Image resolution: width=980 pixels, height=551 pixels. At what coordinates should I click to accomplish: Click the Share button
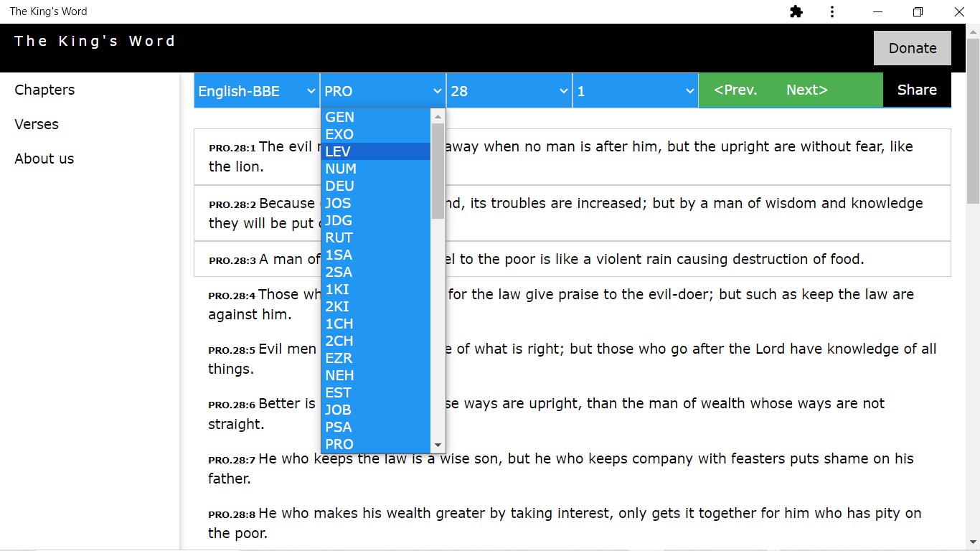(917, 90)
